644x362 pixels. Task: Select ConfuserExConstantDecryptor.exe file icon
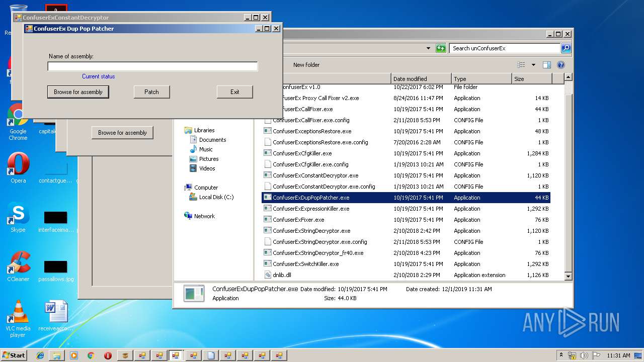268,175
